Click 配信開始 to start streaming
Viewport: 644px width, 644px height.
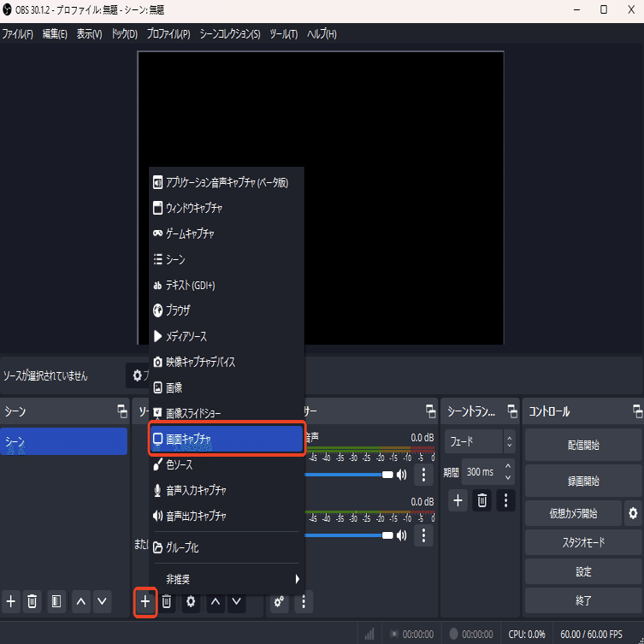(x=583, y=445)
